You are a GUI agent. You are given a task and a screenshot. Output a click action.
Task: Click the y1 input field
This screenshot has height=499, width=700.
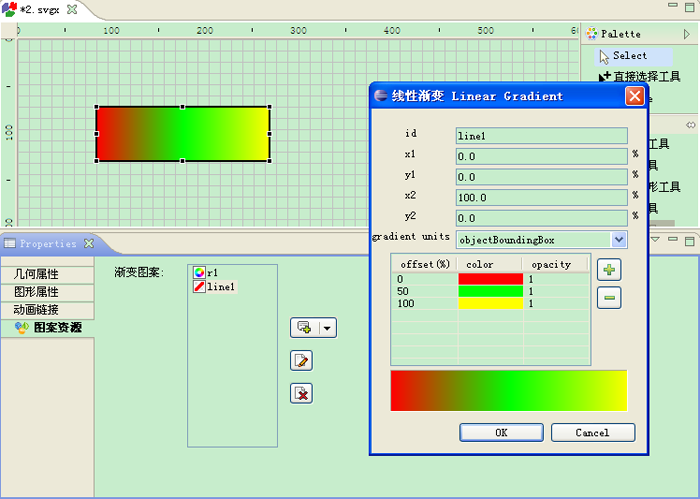[542, 177]
